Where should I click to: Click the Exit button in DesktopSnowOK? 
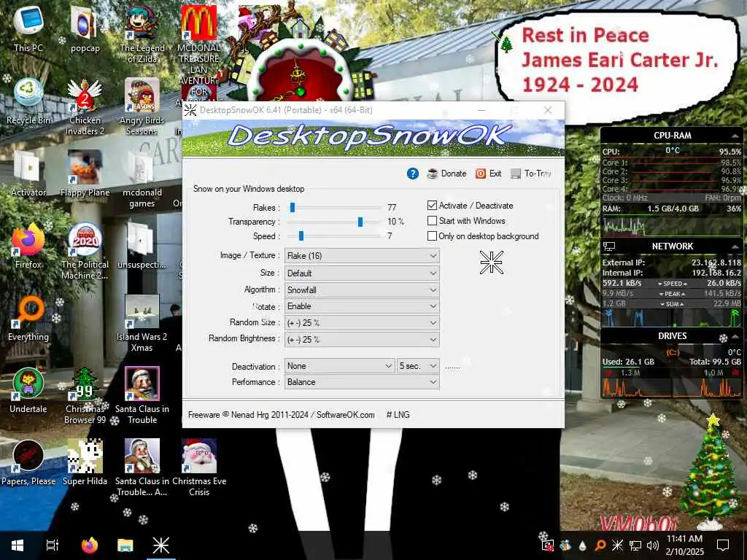click(488, 174)
